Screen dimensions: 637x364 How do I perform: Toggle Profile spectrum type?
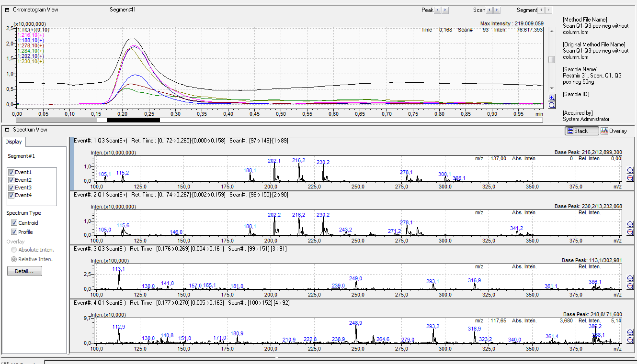[x=14, y=232]
